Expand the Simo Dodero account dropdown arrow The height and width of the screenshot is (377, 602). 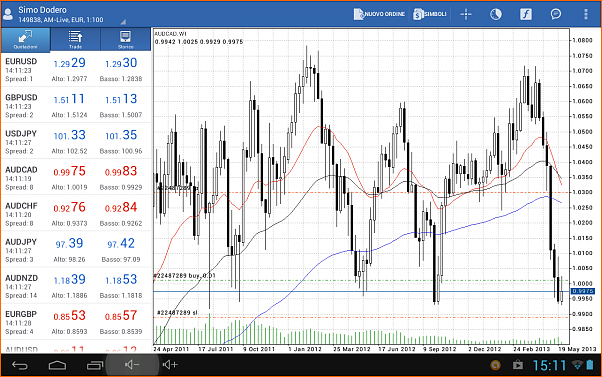(x=123, y=22)
